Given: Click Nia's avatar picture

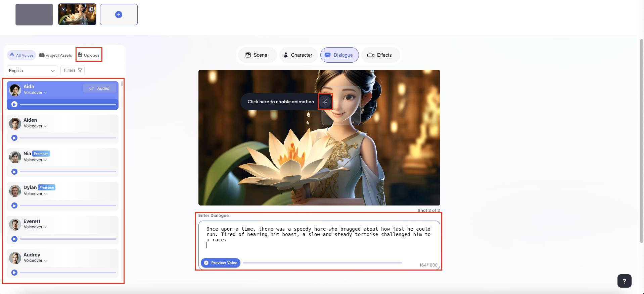Looking at the screenshot, I should [x=15, y=157].
